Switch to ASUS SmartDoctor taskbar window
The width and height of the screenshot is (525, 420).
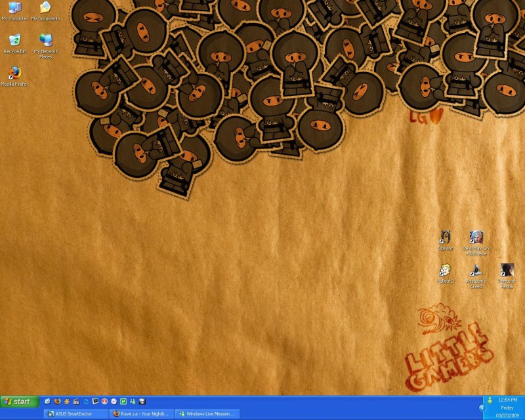75,414
